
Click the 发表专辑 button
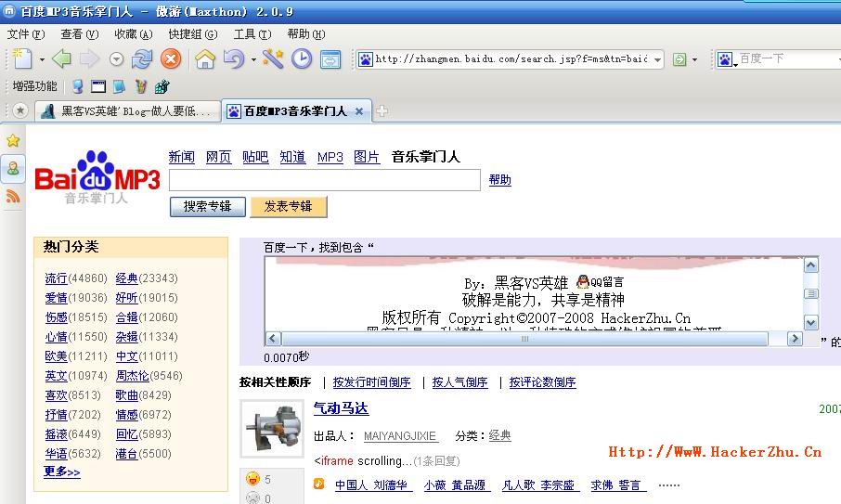point(289,206)
